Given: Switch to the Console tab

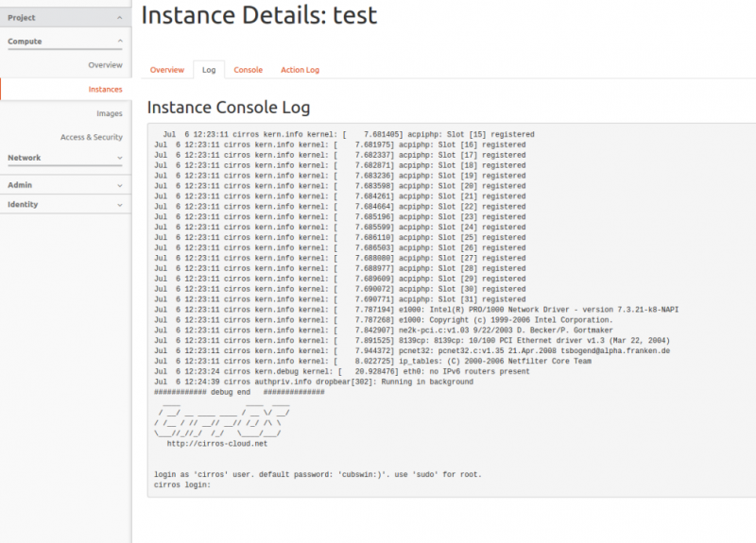Looking at the screenshot, I should pos(248,70).
